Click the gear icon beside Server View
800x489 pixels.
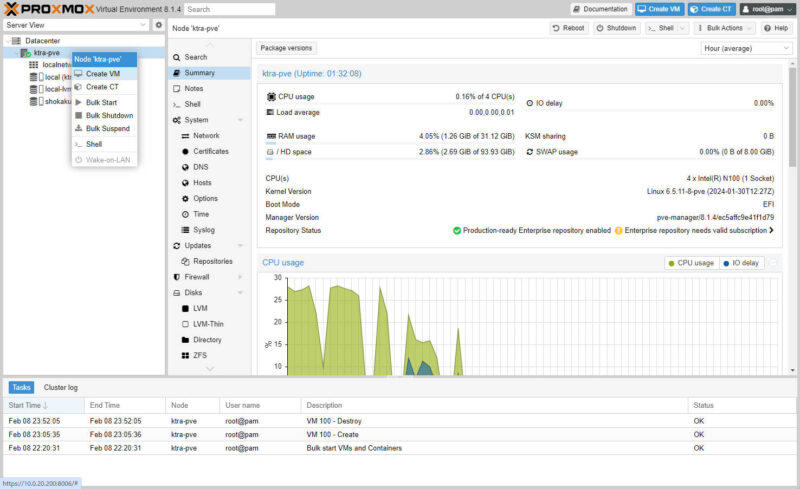pyautogui.click(x=159, y=25)
